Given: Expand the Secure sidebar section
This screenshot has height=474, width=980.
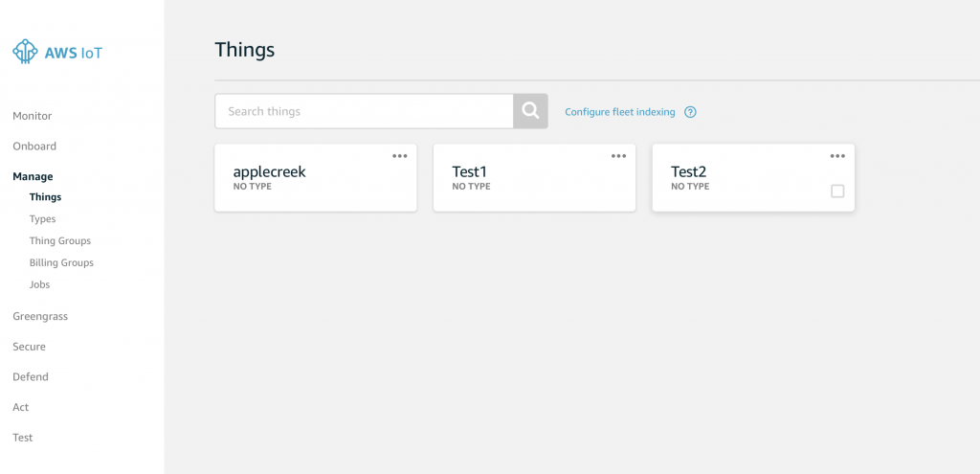Looking at the screenshot, I should [30, 347].
